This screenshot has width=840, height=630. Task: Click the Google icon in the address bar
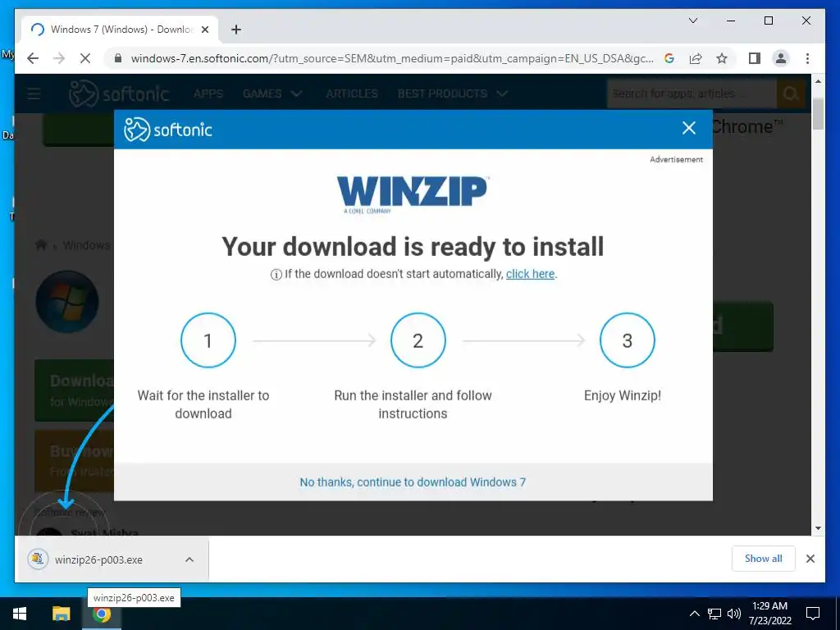coord(669,58)
